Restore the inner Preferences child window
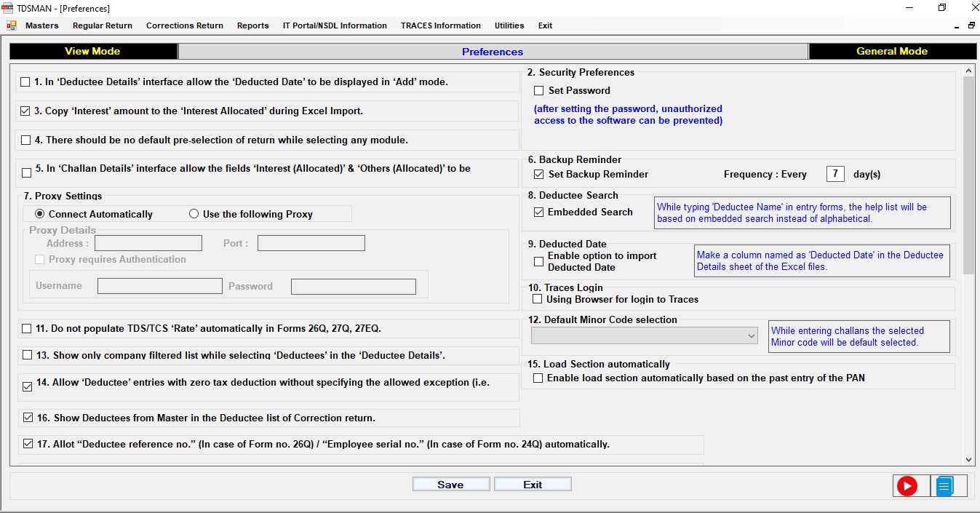The width and height of the screenshot is (980, 513). (x=971, y=25)
